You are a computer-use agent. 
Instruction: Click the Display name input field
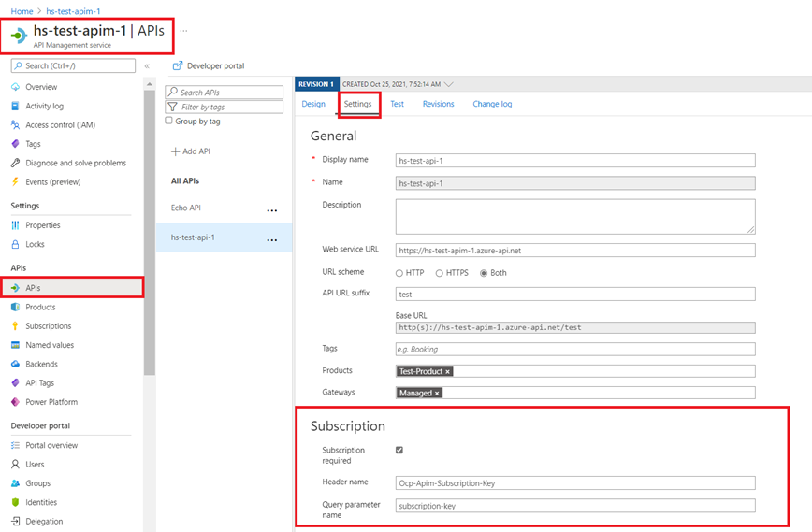tap(575, 161)
